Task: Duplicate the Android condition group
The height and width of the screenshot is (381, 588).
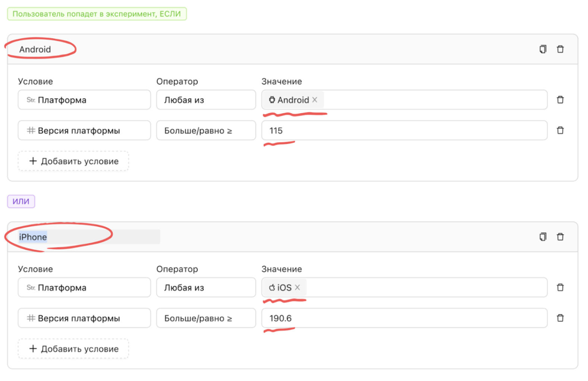Action: 543,49
